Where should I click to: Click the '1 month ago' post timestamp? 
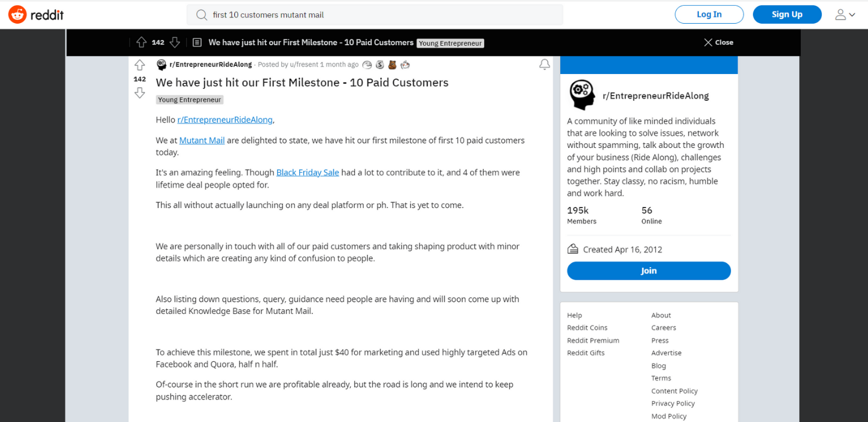[339, 65]
